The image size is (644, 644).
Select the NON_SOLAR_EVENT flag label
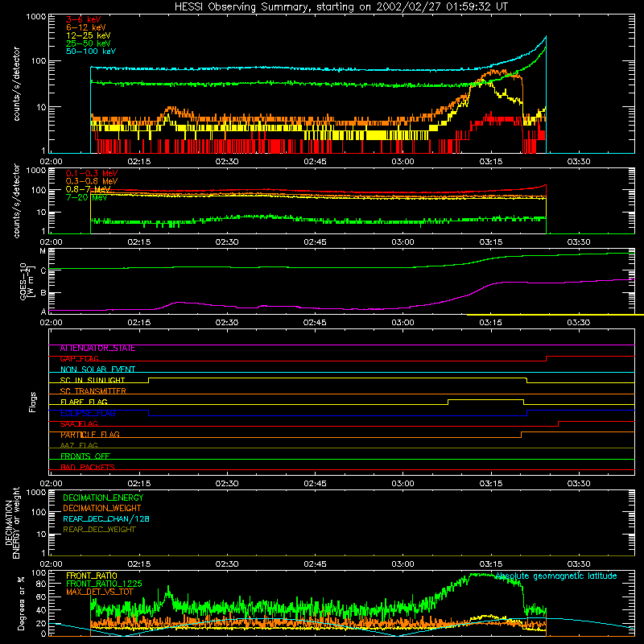[97, 369]
